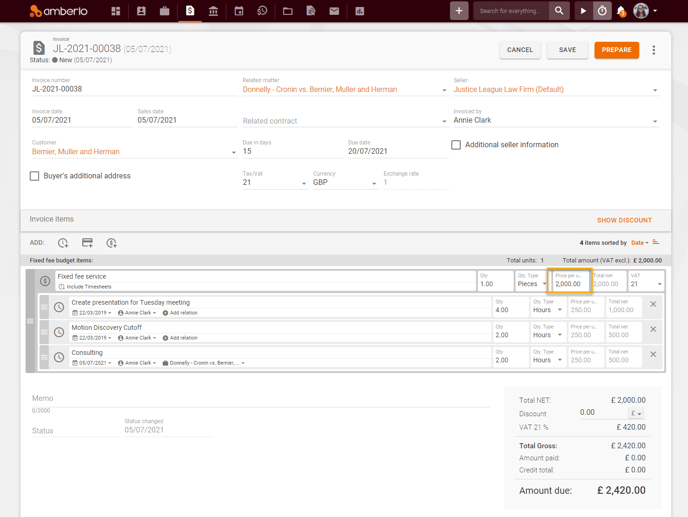688x517 pixels.
Task: Click the Invoice number field
Action: coord(134,89)
